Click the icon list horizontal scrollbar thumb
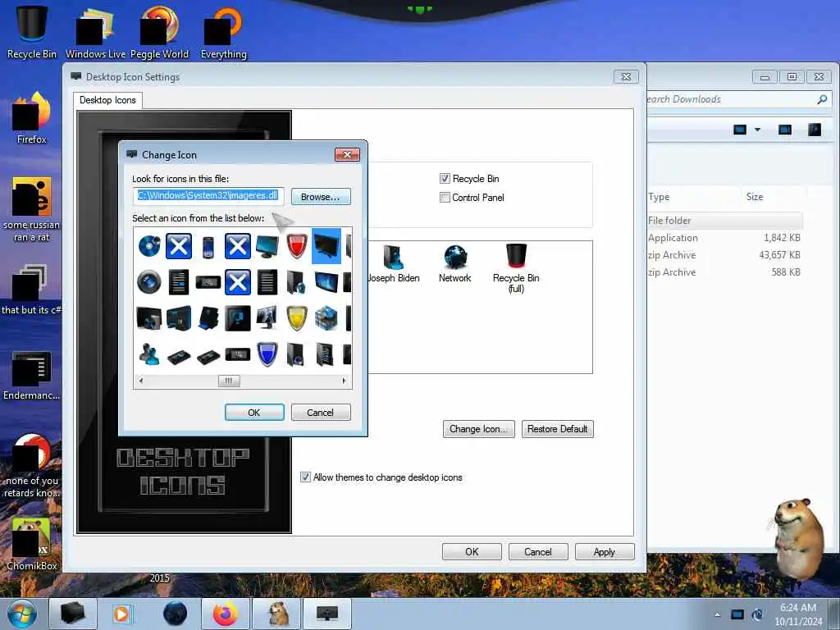 point(229,381)
